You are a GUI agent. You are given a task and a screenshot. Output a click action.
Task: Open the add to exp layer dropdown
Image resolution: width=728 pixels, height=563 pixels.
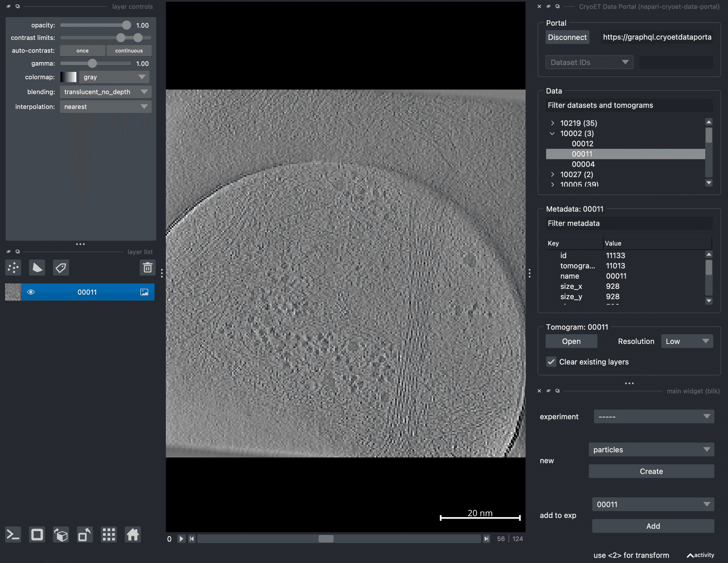[x=653, y=504]
